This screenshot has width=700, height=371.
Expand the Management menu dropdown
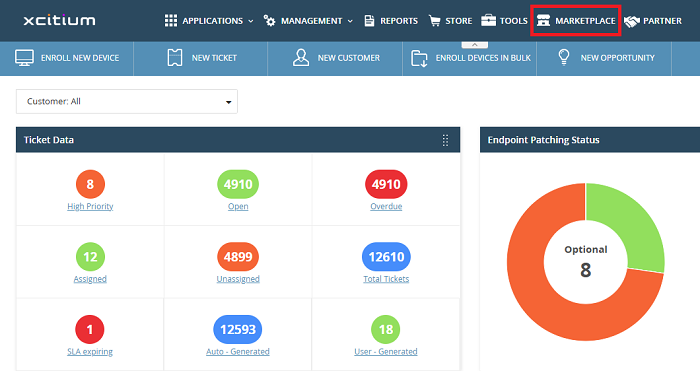(308, 21)
